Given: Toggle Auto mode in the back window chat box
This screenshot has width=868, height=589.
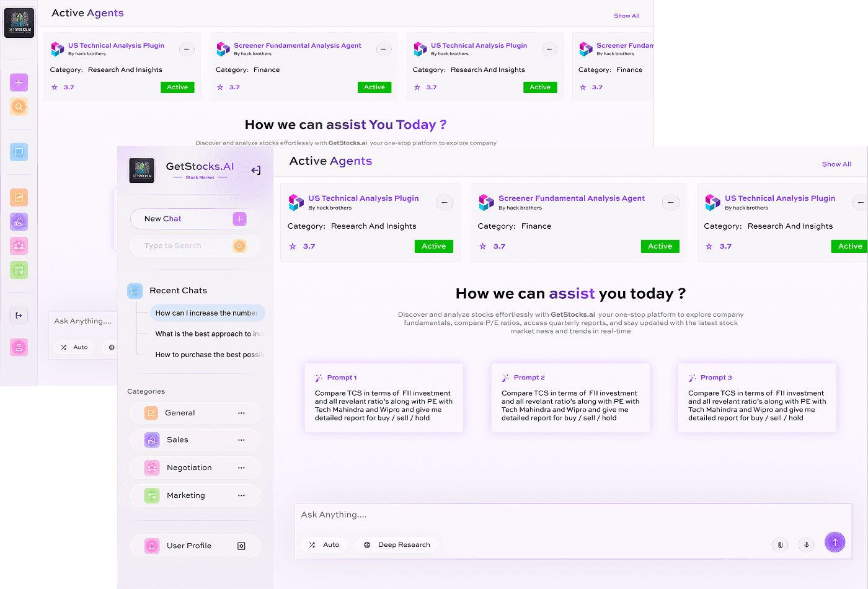Looking at the screenshot, I should click(x=74, y=347).
